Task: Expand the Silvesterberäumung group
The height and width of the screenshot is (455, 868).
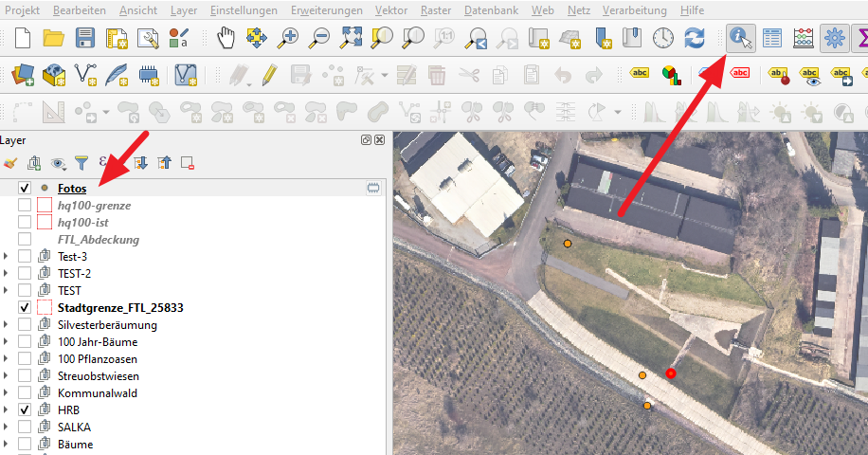Action: (8, 325)
